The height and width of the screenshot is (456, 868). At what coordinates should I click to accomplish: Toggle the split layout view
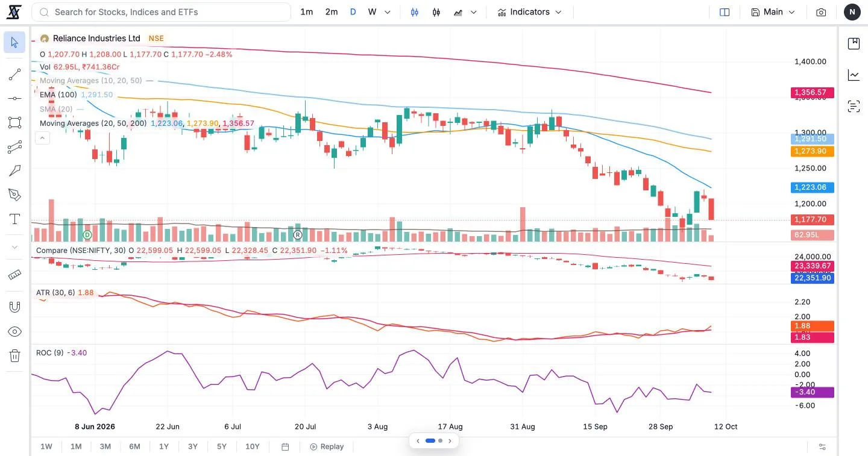coord(725,12)
